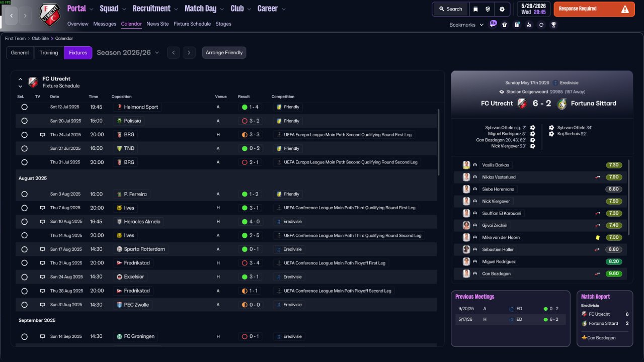Open the bookmark flag icon beside Search
Screen dimensions: 644x362
475,9
